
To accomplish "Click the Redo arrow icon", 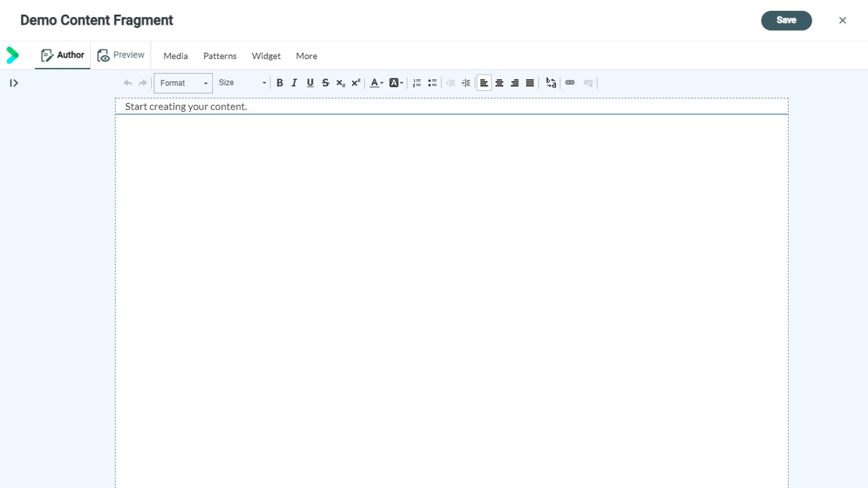I will 142,83.
